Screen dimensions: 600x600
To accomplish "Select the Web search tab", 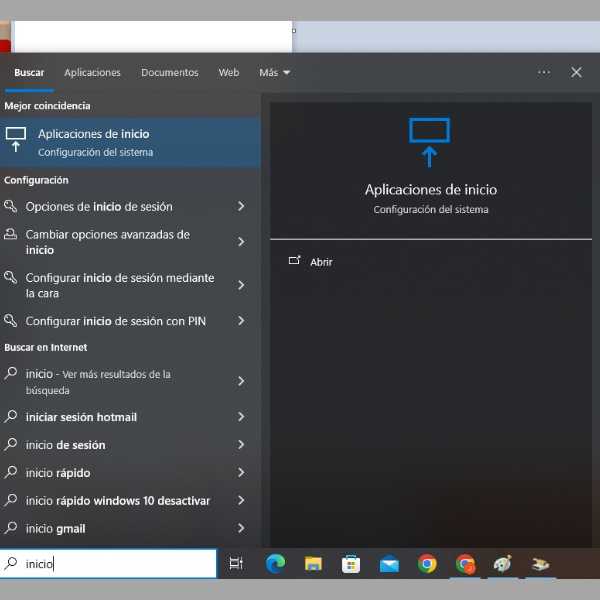I will (x=229, y=73).
